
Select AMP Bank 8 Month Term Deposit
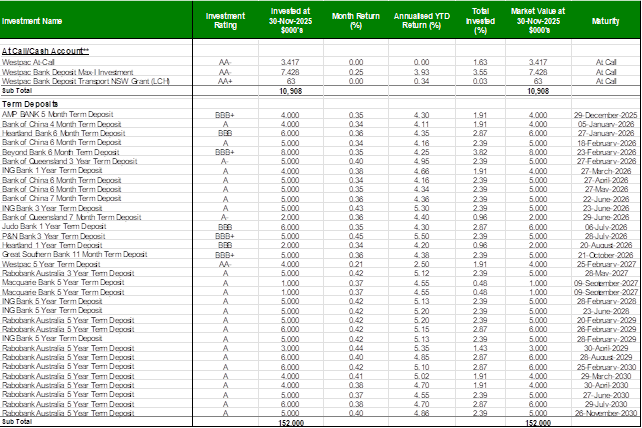pyautogui.click(x=48, y=114)
